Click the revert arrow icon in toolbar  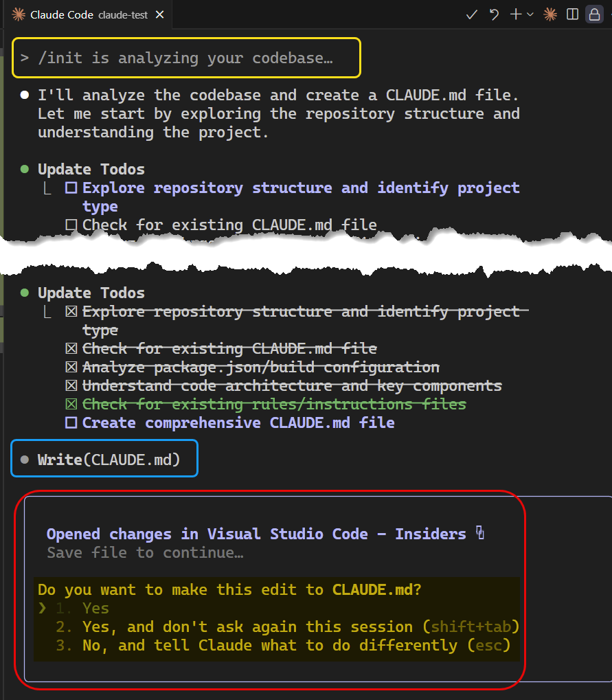tap(494, 14)
